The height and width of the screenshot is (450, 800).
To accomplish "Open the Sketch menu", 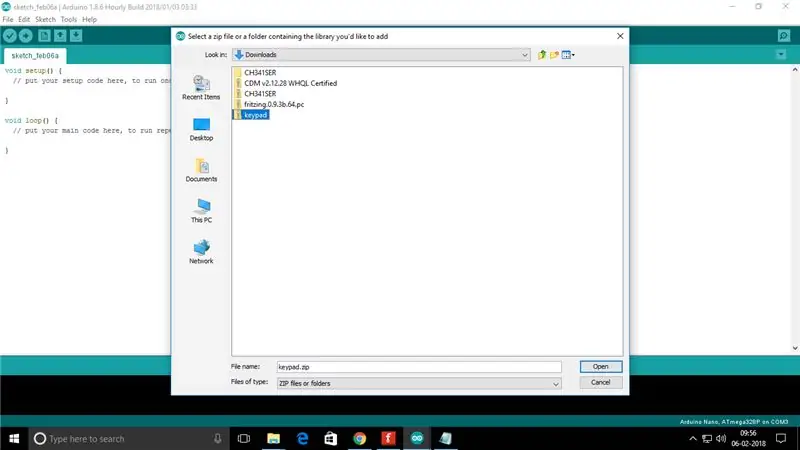I will coord(45,19).
